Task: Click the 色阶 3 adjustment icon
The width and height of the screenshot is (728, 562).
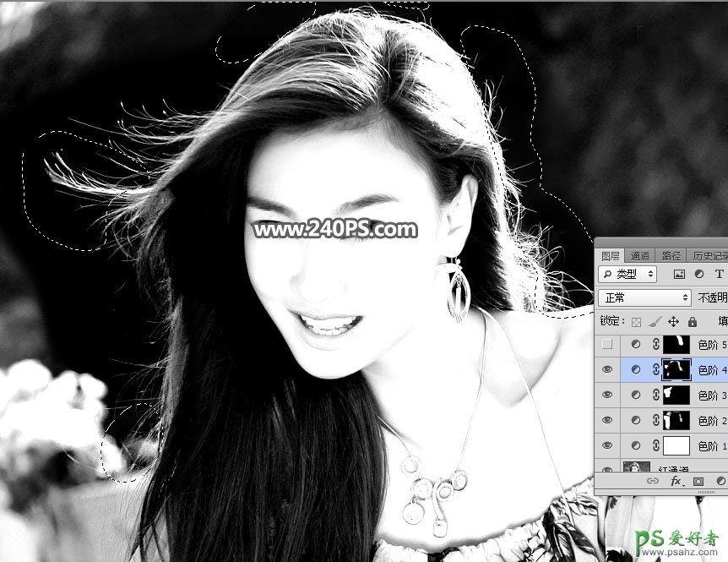Action: pyautogui.click(x=636, y=395)
